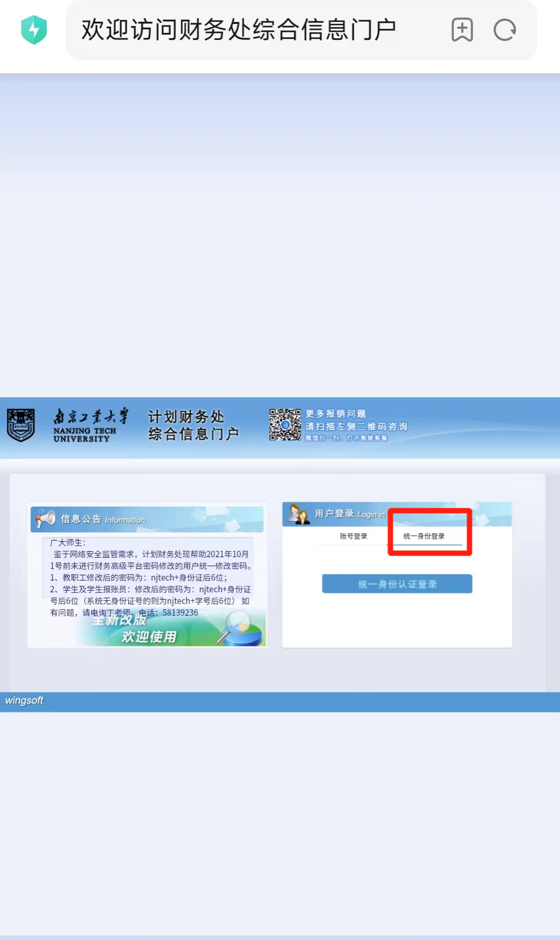Click the 计划财务处 综合信息门户 title
This screenshot has width=560, height=940.
193,425
